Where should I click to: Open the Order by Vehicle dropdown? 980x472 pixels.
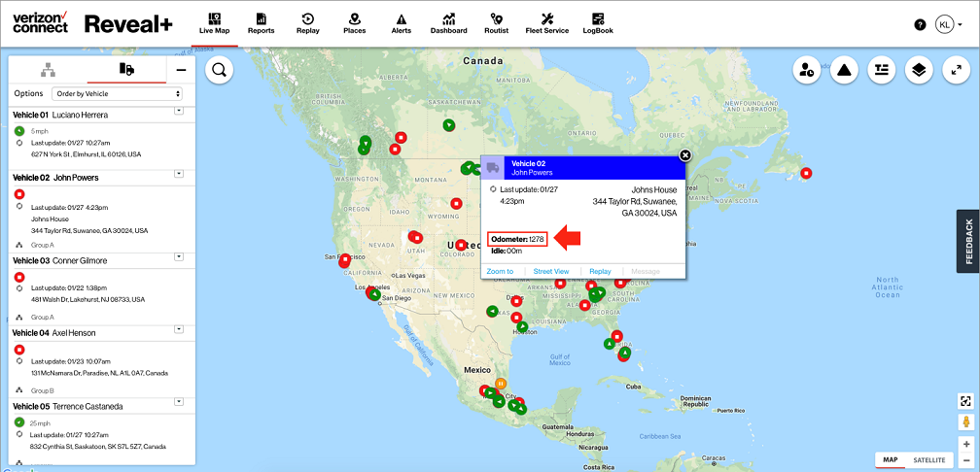[x=117, y=93]
